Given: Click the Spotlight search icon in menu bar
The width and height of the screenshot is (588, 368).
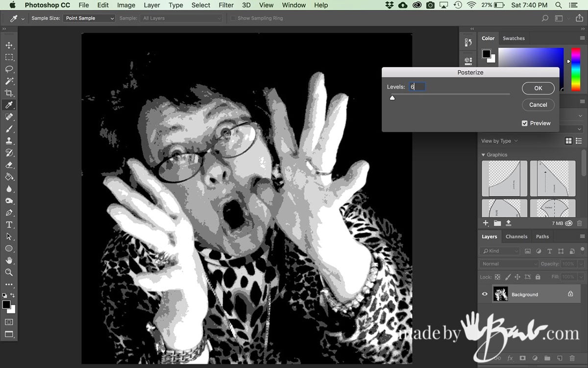Looking at the screenshot, I should coord(559,5).
